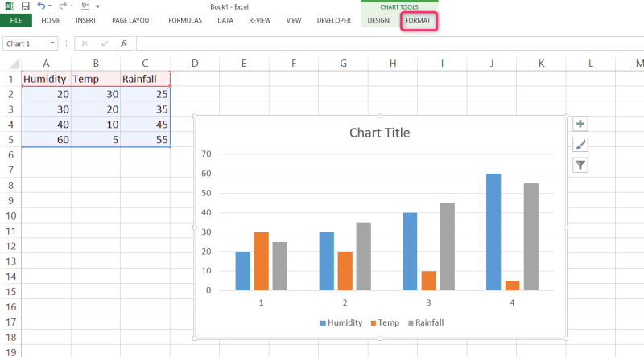Open the Undo history dropdown arrow

click(50, 6)
